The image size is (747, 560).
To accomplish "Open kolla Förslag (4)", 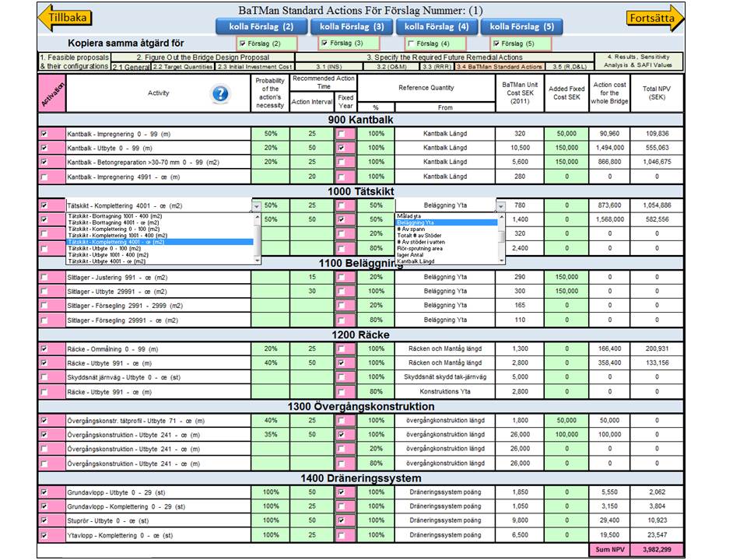I will pyautogui.click(x=437, y=26).
